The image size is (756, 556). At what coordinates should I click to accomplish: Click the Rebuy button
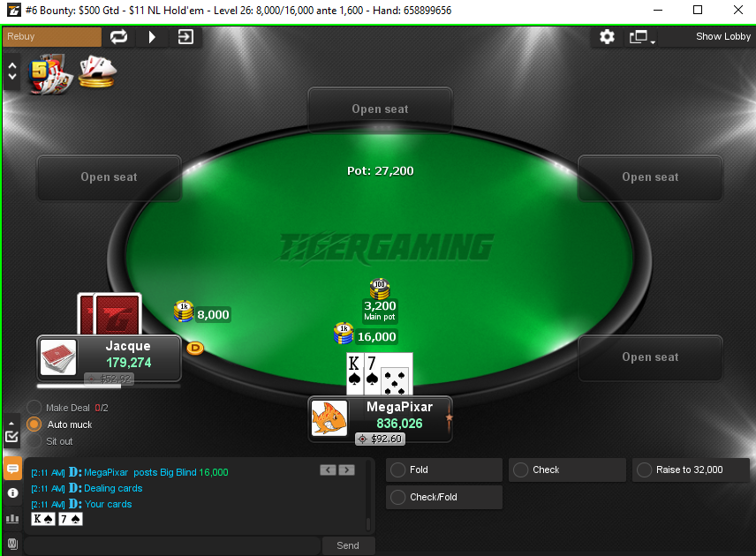pyautogui.click(x=52, y=36)
